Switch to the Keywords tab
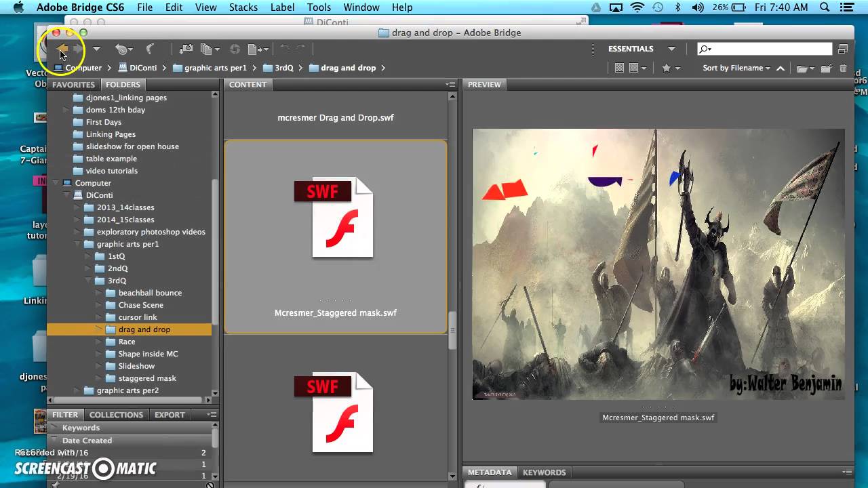The width and height of the screenshot is (868, 488). [x=544, y=472]
